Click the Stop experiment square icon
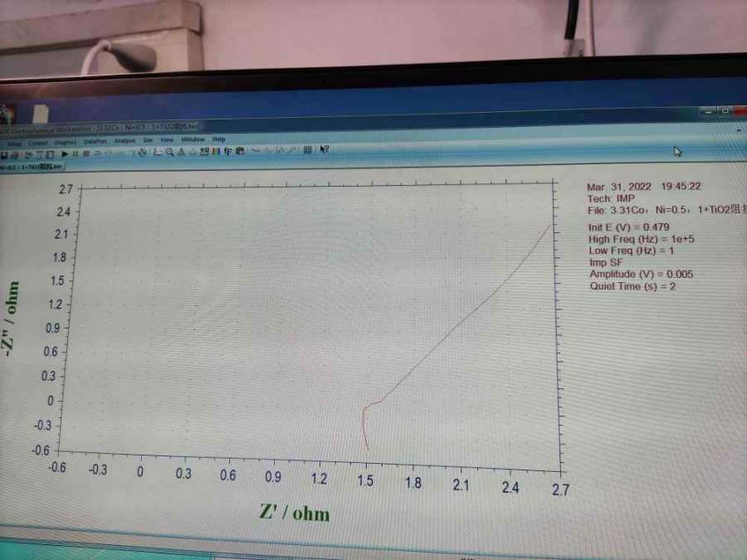 pyautogui.click(x=85, y=153)
